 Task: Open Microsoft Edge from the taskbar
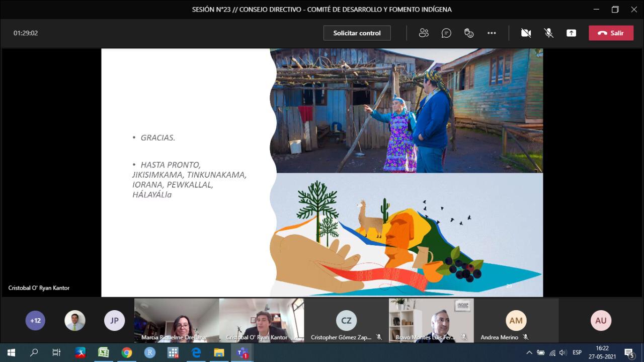tap(196, 352)
